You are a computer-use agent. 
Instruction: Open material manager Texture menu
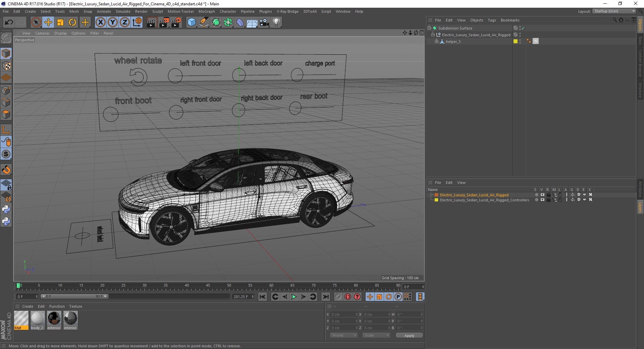tap(75, 306)
